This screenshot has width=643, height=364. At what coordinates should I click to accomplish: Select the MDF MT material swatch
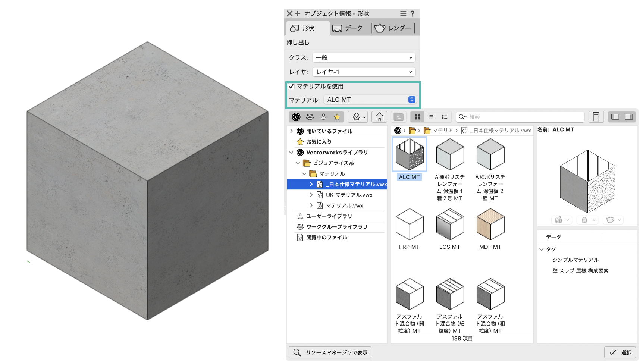tap(490, 225)
